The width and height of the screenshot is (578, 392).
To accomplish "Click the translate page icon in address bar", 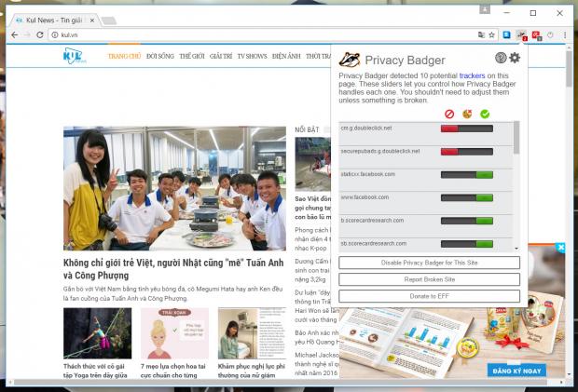I will coord(479,34).
